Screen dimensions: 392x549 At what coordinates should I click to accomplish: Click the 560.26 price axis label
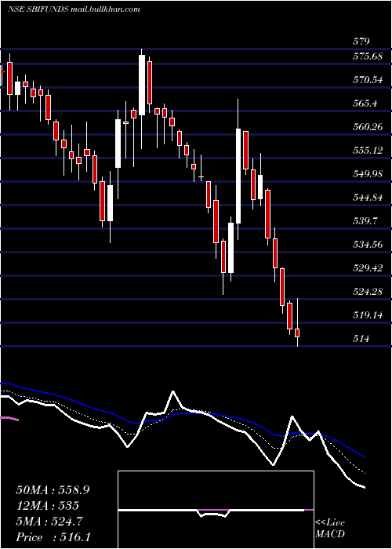[x=368, y=127]
